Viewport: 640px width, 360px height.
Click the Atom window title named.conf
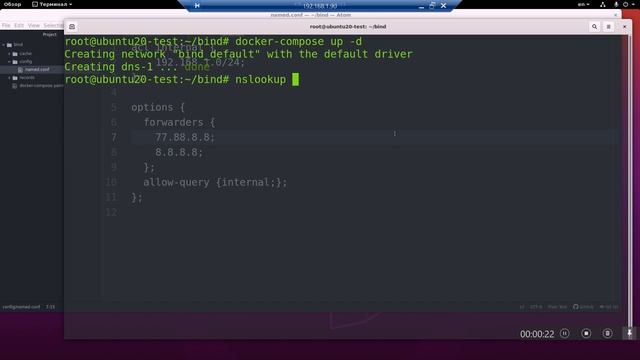click(311, 15)
